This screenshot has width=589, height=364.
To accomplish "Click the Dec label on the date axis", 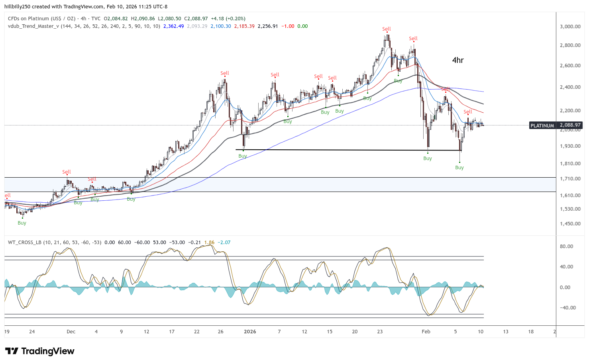I will click(x=71, y=332).
